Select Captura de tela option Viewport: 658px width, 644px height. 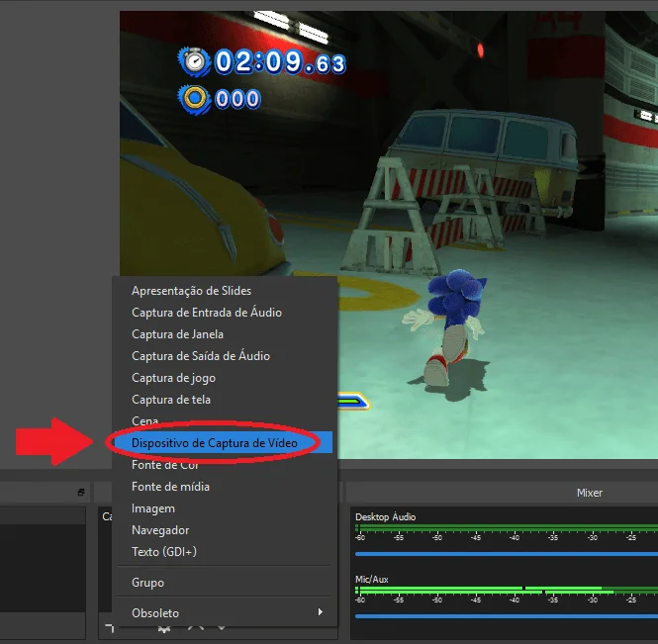pyautogui.click(x=225, y=400)
